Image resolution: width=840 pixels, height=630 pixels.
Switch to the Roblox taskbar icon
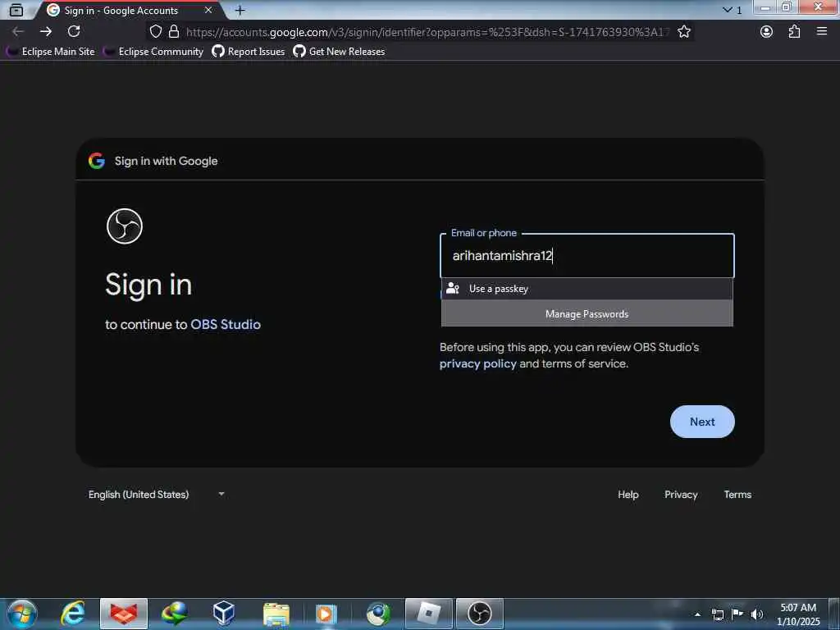(x=429, y=614)
